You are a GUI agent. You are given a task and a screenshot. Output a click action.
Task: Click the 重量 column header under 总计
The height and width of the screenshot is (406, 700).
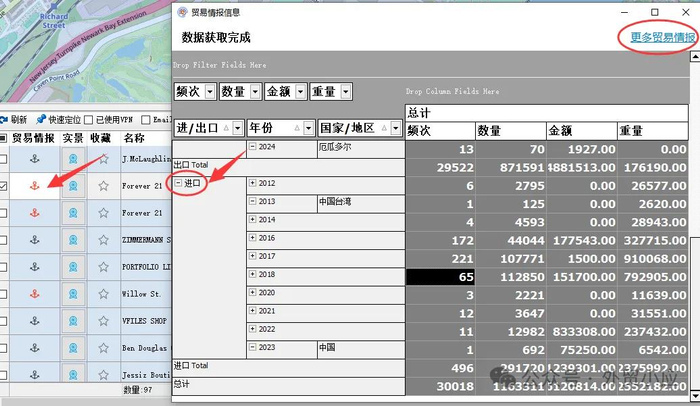(653, 131)
